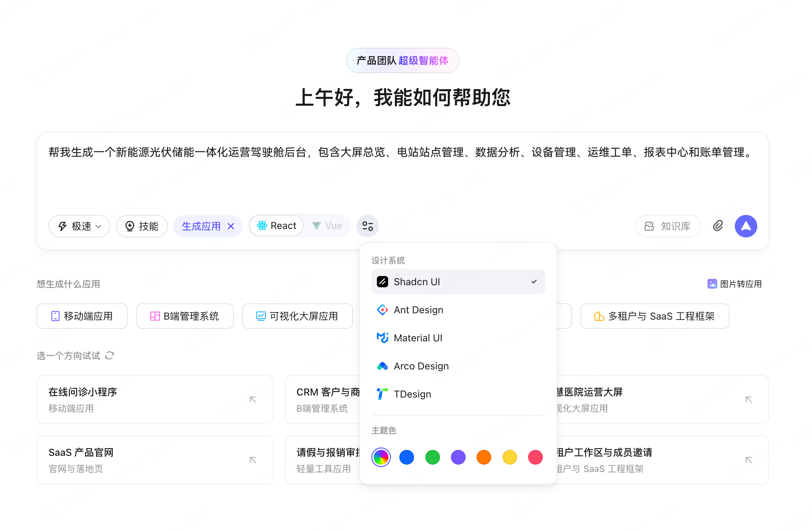Click the checkmark on Shadcn UI row
The height and width of the screenshot is (531, 812).
534,282
